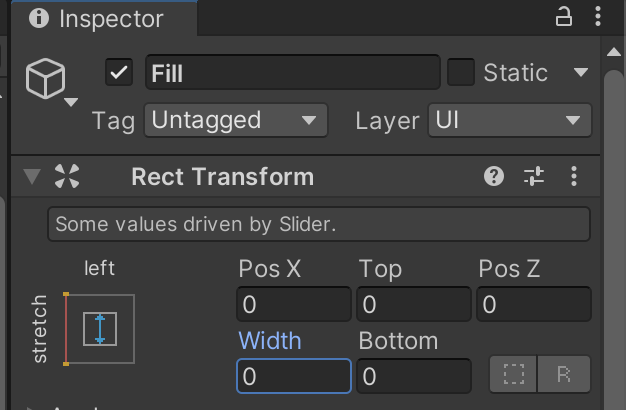Toggle raw edit mode R button
Viewport: 626px width, 410px height.
pyautogui.click(x=564, y=375)
